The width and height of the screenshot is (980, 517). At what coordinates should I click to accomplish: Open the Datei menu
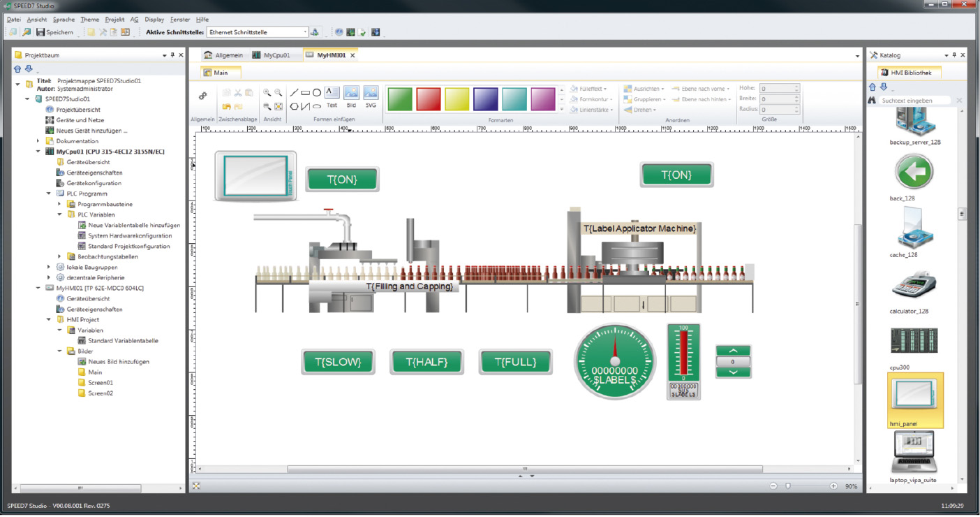[13, 20]
